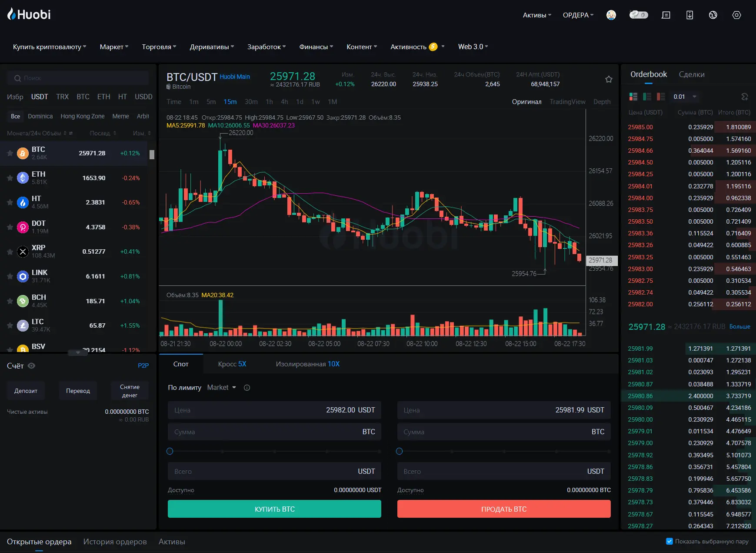The image size is (756, 553).
Task: Toggle the day/night theme switch
Action: coord(639,15)
